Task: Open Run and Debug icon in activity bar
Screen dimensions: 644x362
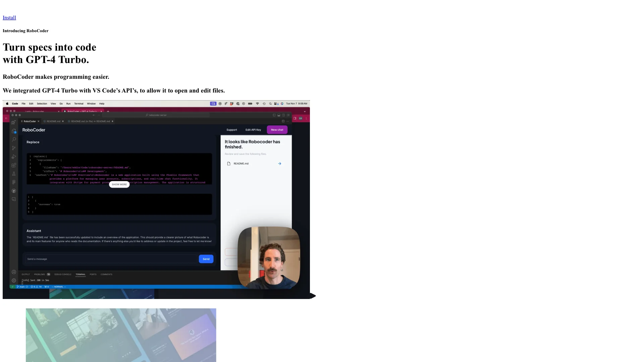Action: click(14, 157)
